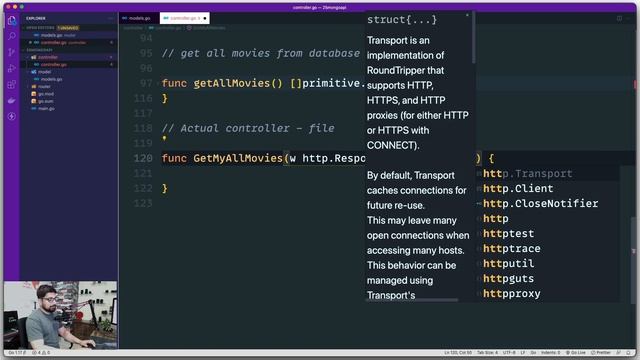This screenshot has width=640, height=360.
Task: Click the UTF-8 encoding status item
Action: [509, 353]
